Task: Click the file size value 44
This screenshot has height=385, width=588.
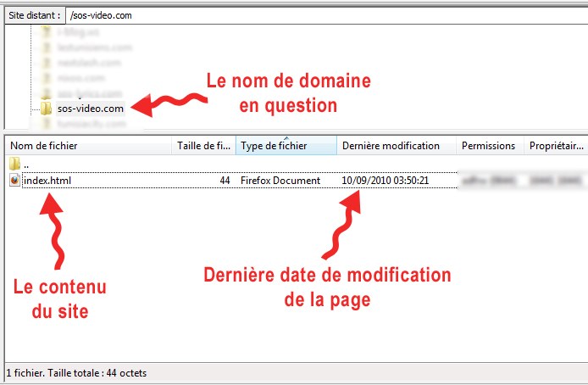Action: (225, 181)
